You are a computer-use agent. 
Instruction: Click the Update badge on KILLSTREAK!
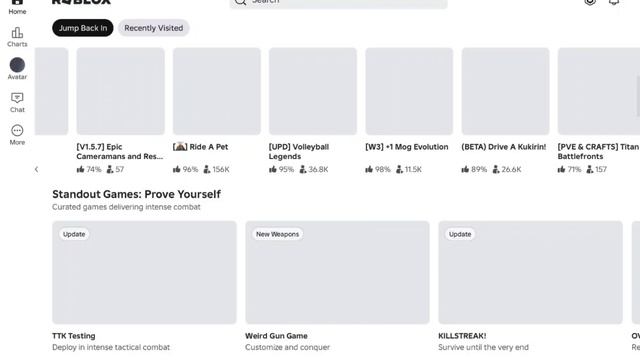460,234
